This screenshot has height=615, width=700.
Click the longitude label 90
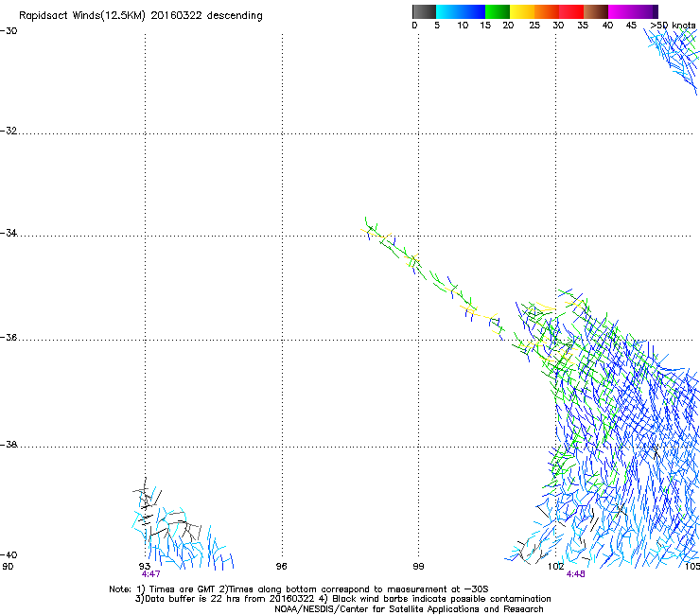pyautogui.click(x=8, y=567)
